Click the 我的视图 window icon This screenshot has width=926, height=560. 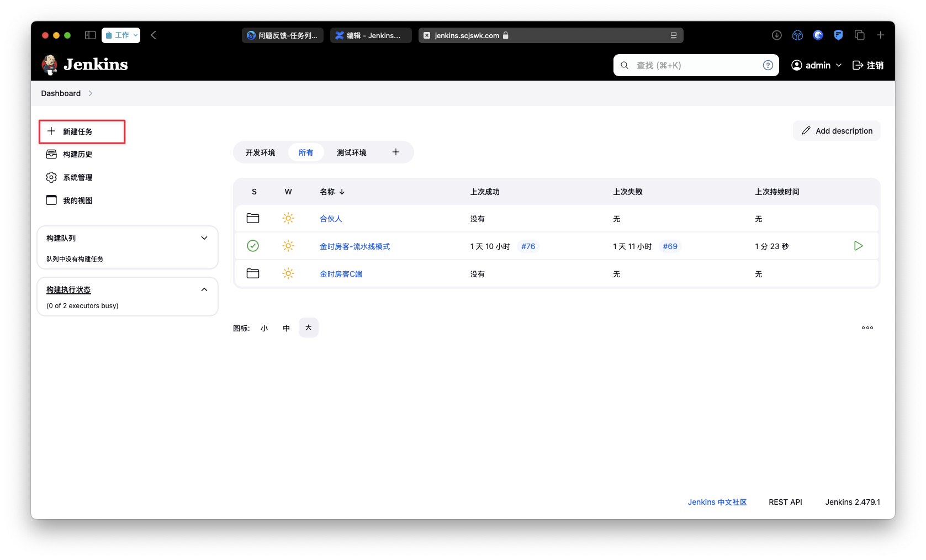click(x=51, y=200)
